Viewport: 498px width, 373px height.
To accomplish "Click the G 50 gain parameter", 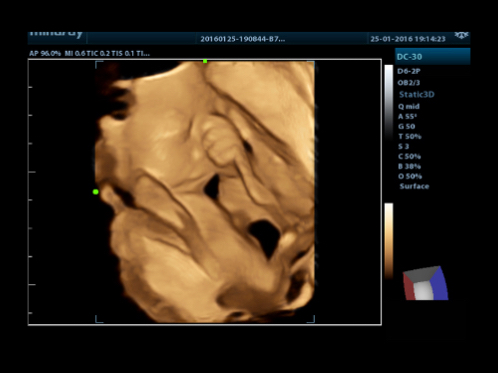I will 406,126.
